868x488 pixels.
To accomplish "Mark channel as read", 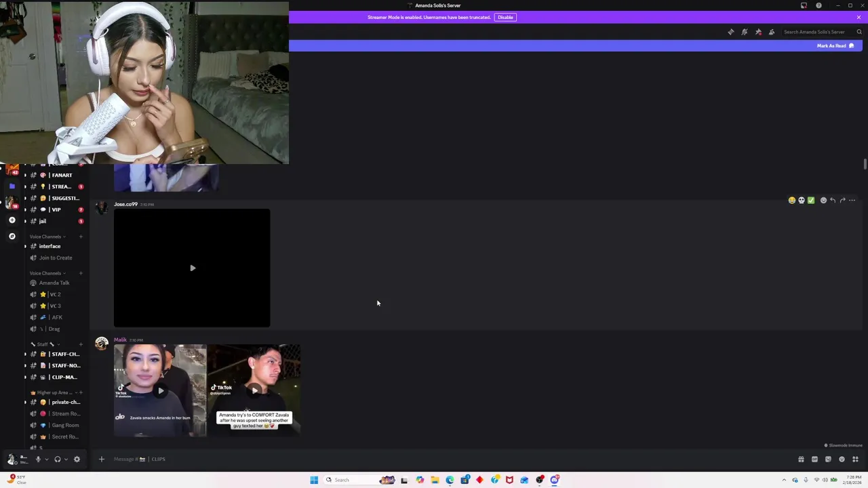I will (835, 45).
